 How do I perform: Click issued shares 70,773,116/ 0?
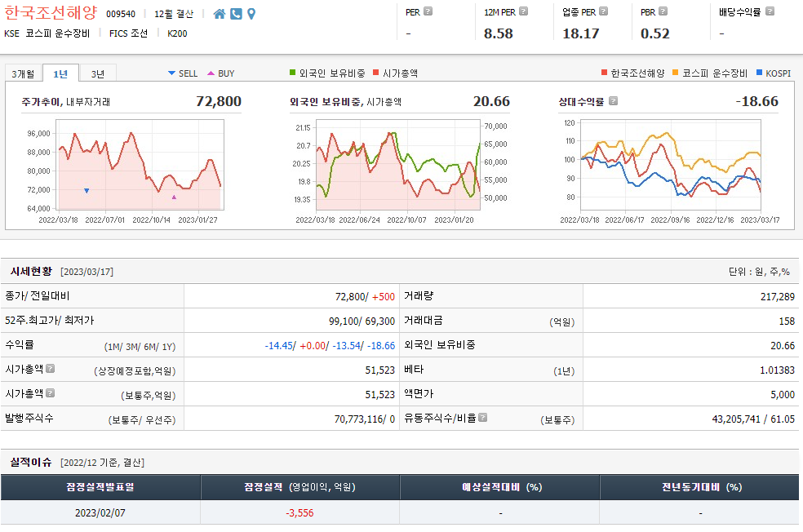pyautogui.click(x=365, y=419)
